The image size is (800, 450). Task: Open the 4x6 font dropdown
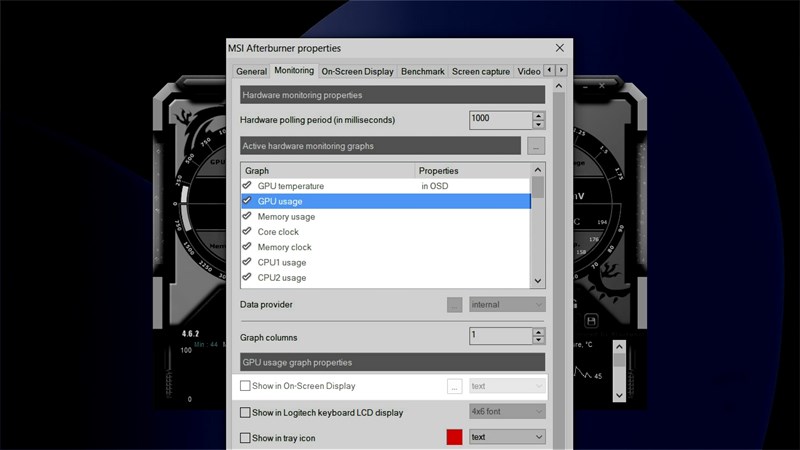[507, 411]
